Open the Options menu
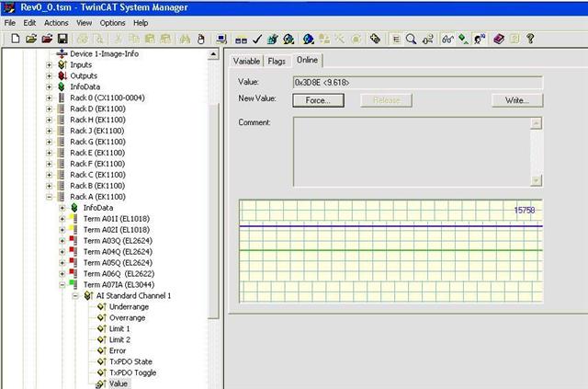Viewport: 588px width, 389px height. pos(112,23)
